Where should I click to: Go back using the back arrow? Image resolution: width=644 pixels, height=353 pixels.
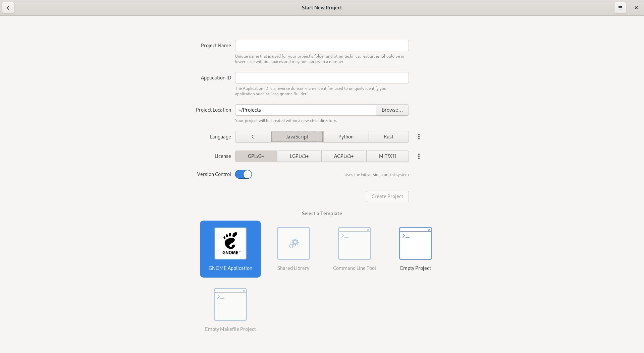click(x=7, y=7)
